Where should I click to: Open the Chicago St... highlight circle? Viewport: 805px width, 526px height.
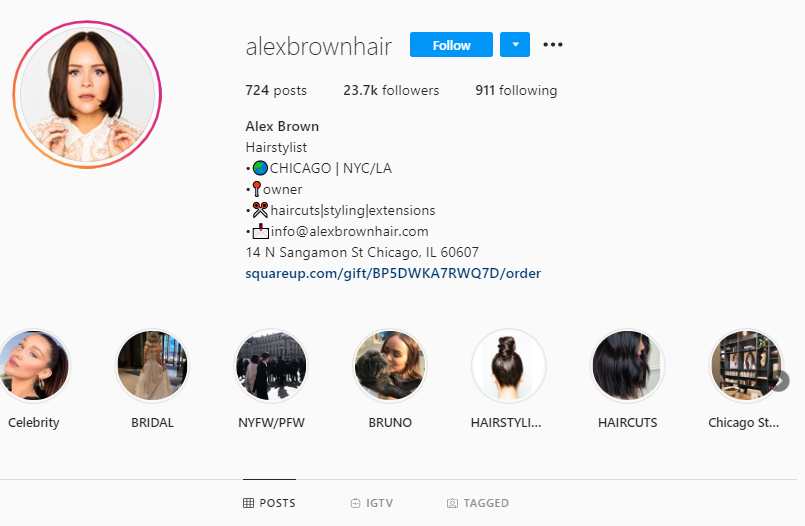[x=746, y=366]
